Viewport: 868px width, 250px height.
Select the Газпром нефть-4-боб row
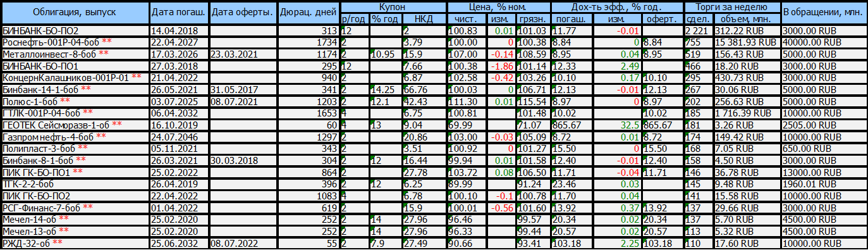pyautogui.click(x=434, y=136)
